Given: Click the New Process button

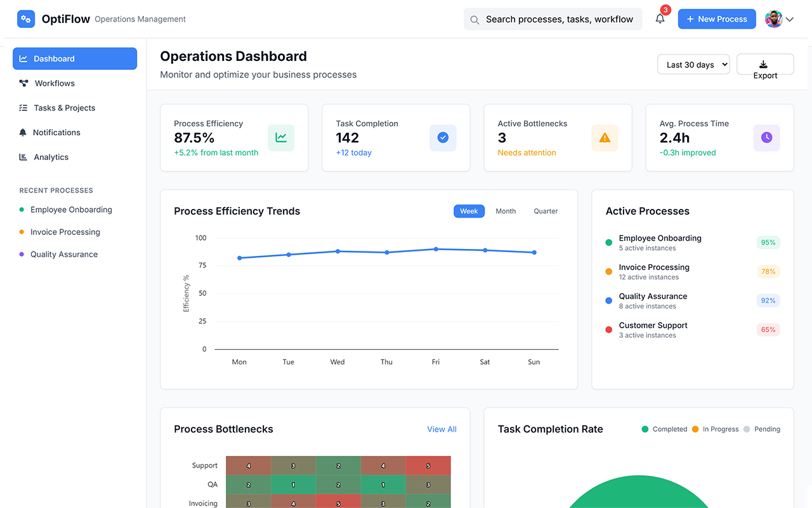Looking at the screenshot, I should point(717,19).
